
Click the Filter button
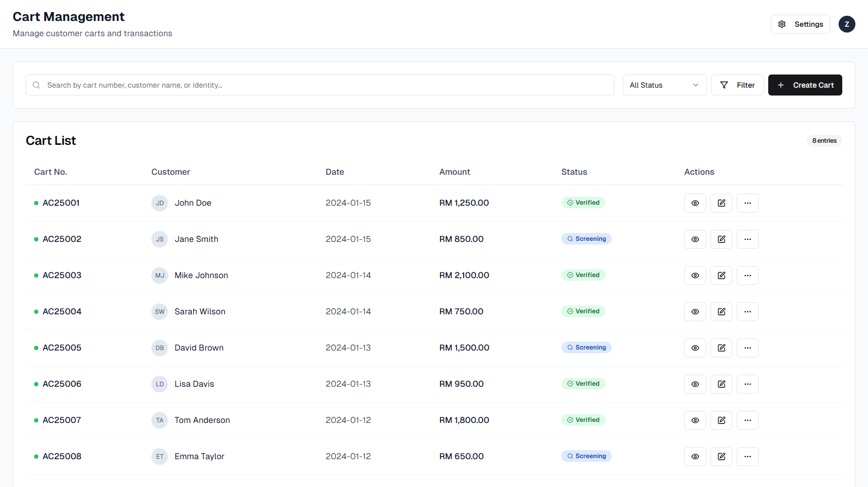[737, 85]
